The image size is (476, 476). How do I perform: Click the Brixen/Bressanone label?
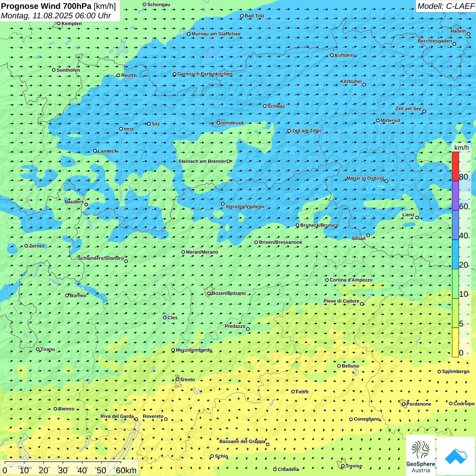(x=280, y=242)
